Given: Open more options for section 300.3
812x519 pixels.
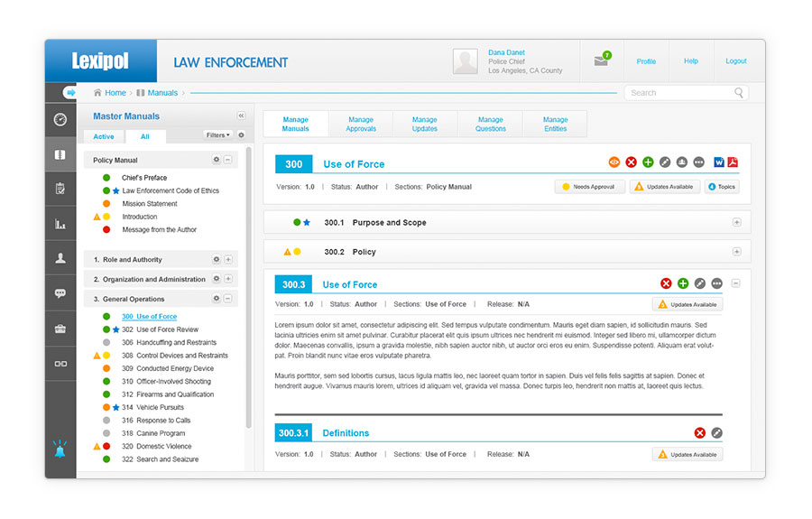Looking at the screenshot, I should point(716,283).
